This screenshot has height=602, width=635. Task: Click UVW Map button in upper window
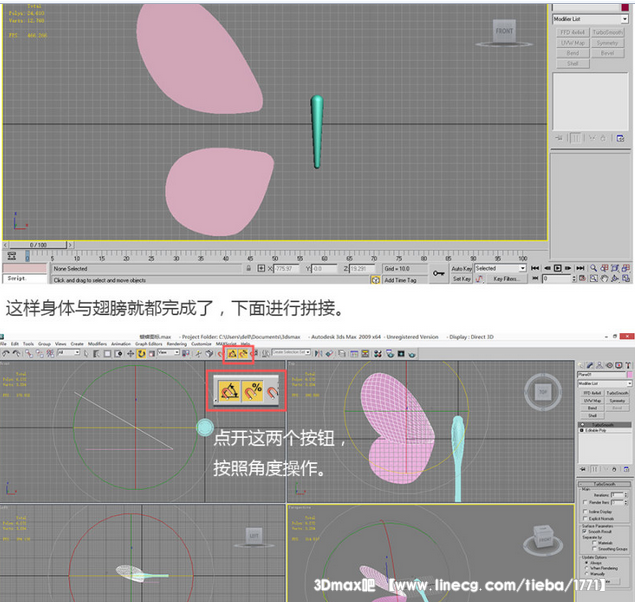(573, 43)
